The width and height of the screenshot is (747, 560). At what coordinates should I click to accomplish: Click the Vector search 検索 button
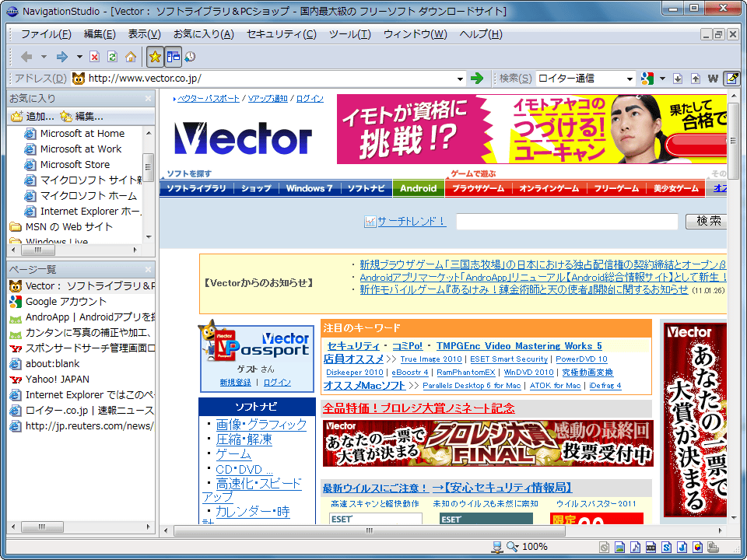706,221
